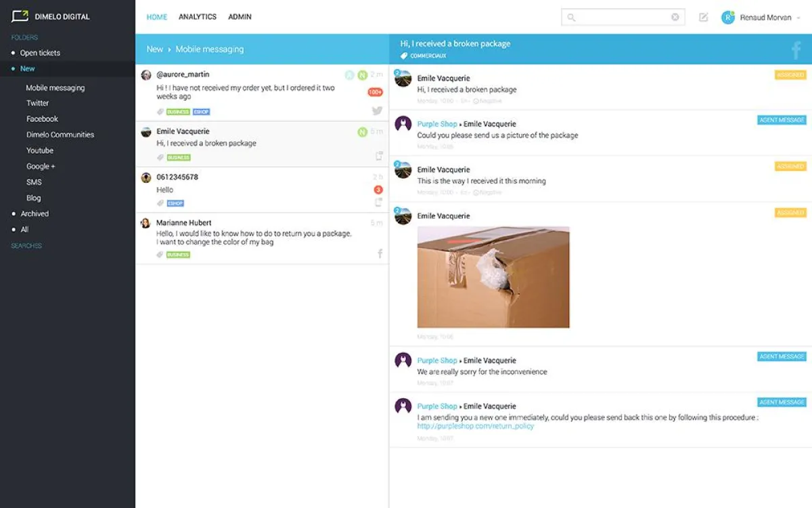Image resolution: width=812 pixels, height=508 pixels.
Task: Open the All folder
Action: (x=24, y=230)
